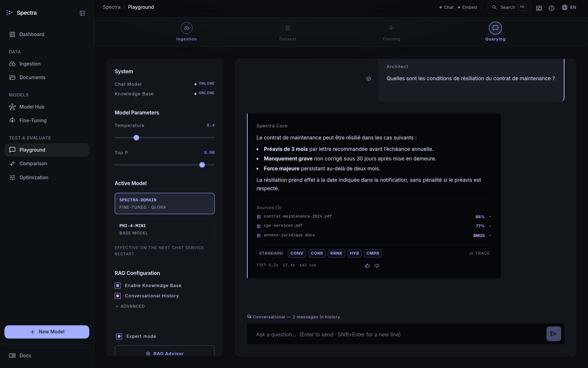The width and height of the screenshot is (588, 368).
Task: Open the Comparison page
Action: click(47, 164)
